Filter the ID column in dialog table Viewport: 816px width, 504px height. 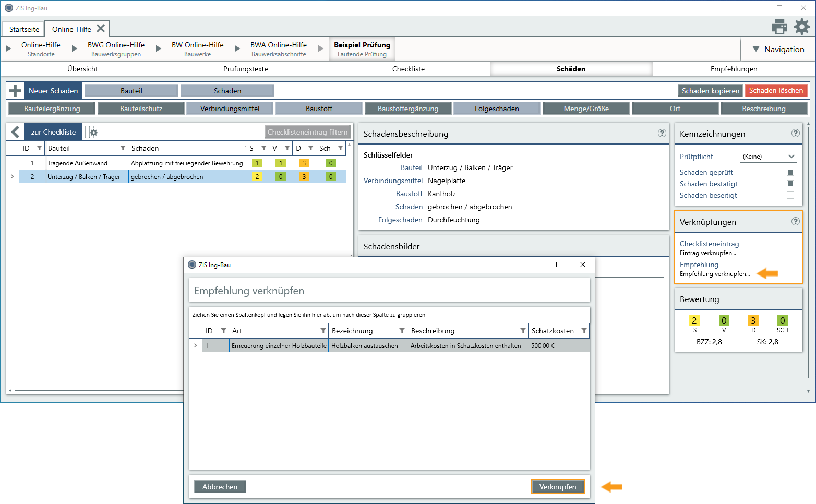223,331
